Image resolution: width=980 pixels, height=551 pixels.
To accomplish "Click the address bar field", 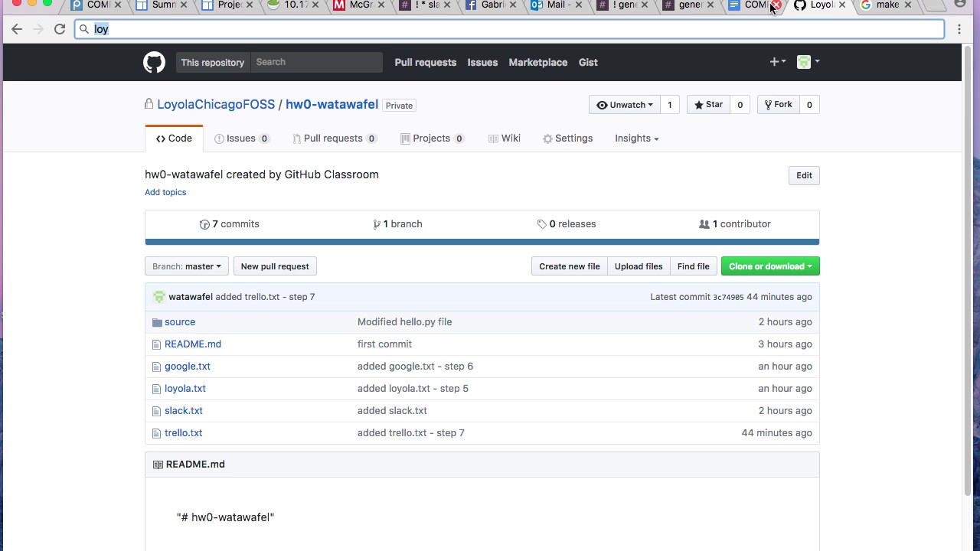I will click(x=510, y=29).
